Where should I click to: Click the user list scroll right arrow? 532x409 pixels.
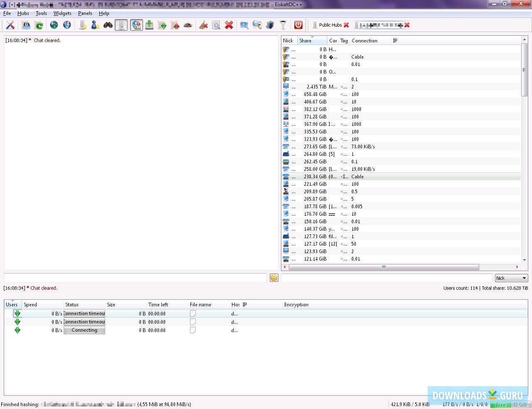tap(517, 267)
